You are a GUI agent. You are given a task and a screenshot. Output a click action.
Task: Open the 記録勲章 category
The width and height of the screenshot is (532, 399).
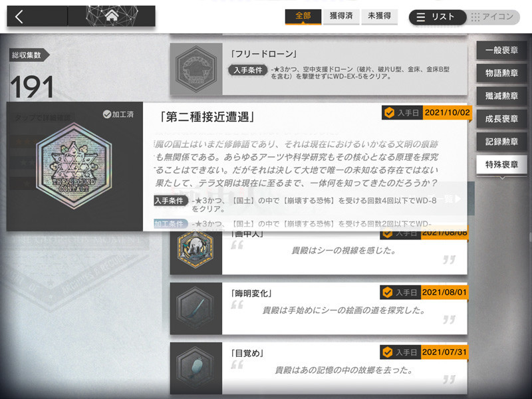[x=501, y=142]
